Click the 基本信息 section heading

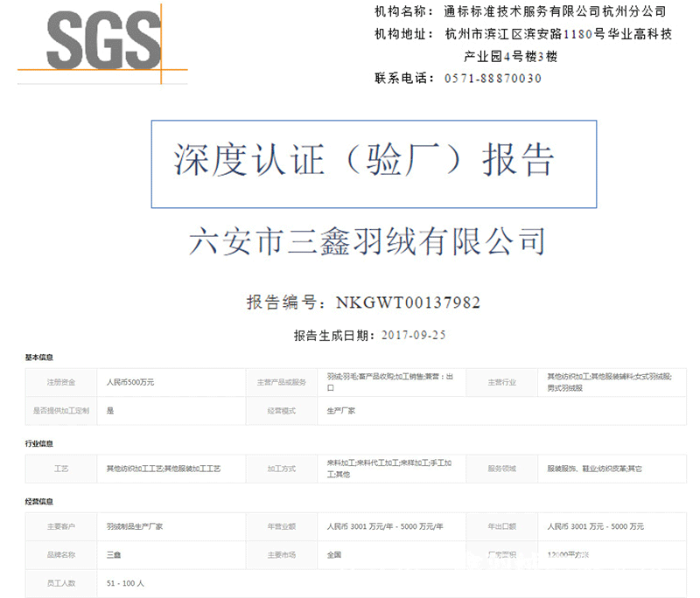click(38, 358)
